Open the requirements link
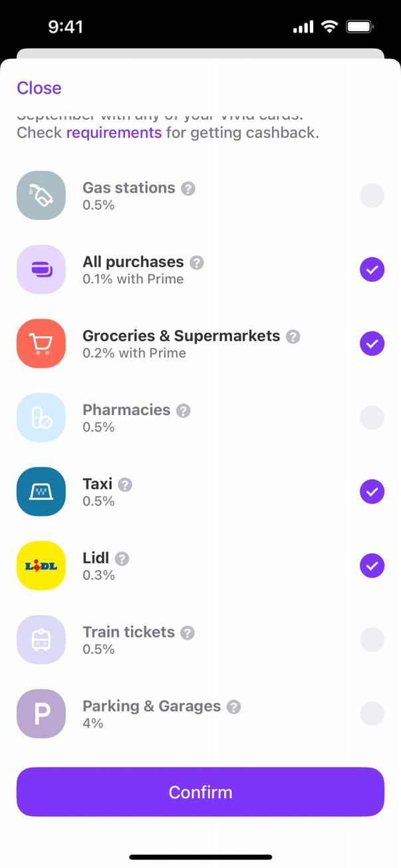The image size is (401, 868). (114, 132)
